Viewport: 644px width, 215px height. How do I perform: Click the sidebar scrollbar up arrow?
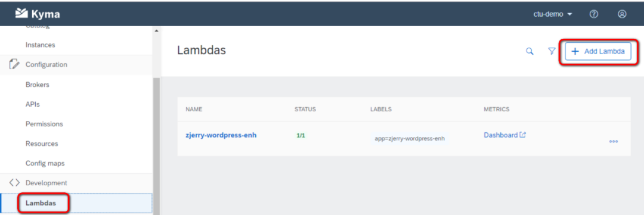[156, 31]
